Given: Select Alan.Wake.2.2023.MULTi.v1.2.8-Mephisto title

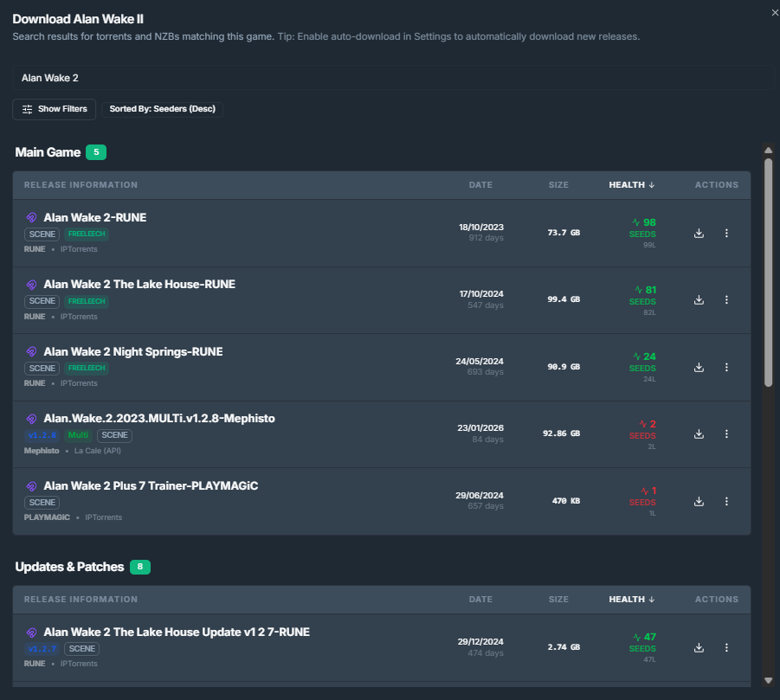Looking at the screenshot, I should click(x=159, y=419).
